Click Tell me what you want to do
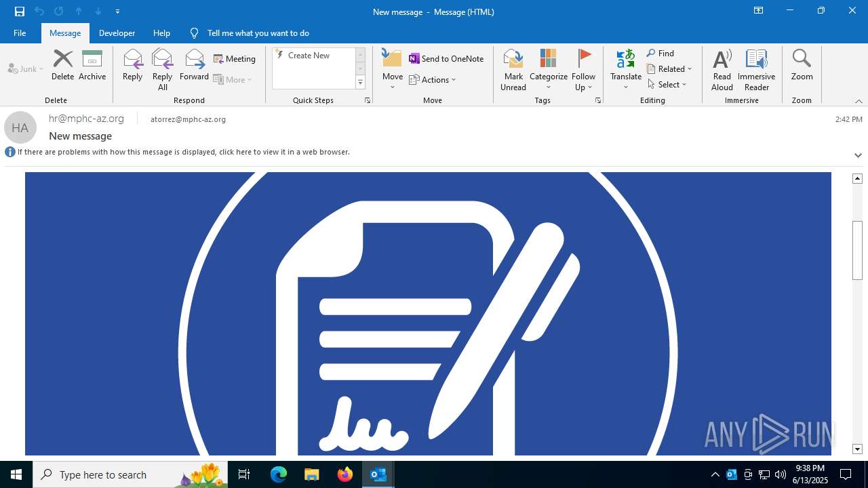This screenshot has width=868, height=488. [x=250, y=33]
